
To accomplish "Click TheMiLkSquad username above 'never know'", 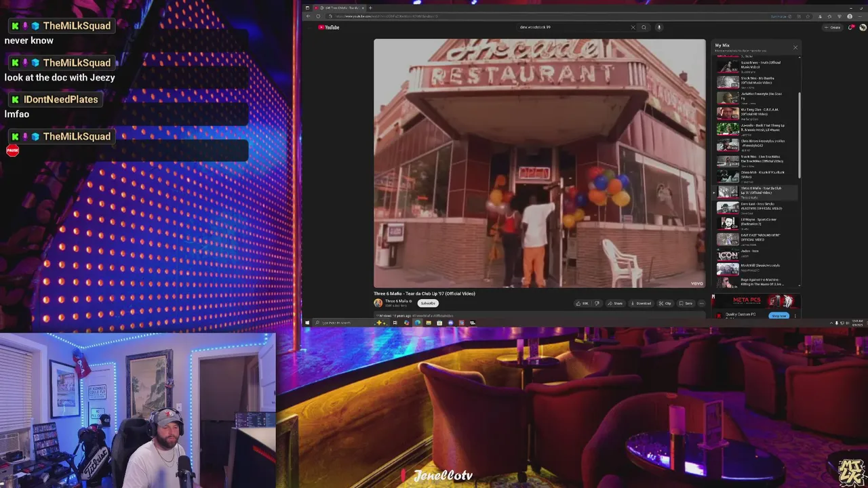I will [77, 26].
